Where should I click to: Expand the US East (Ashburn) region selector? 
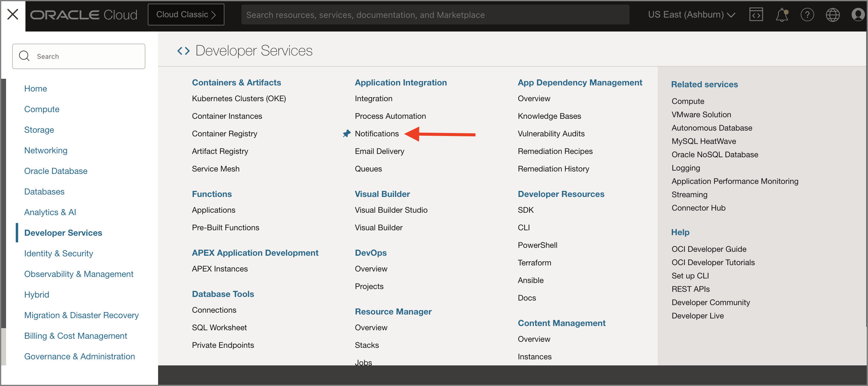coord(691,15)
